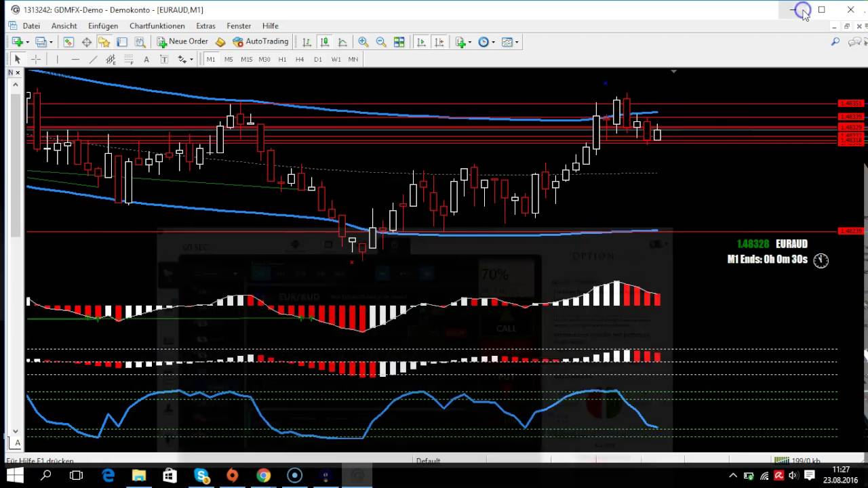Open the indicators list icon
This screenshot has width=868, height=488.
tap(460, 42)
